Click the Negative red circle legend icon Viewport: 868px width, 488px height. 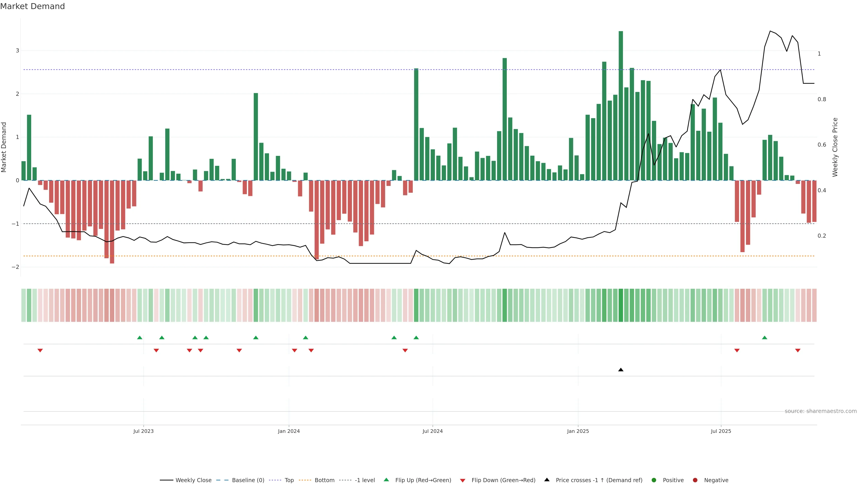click(x=695, y=480)
